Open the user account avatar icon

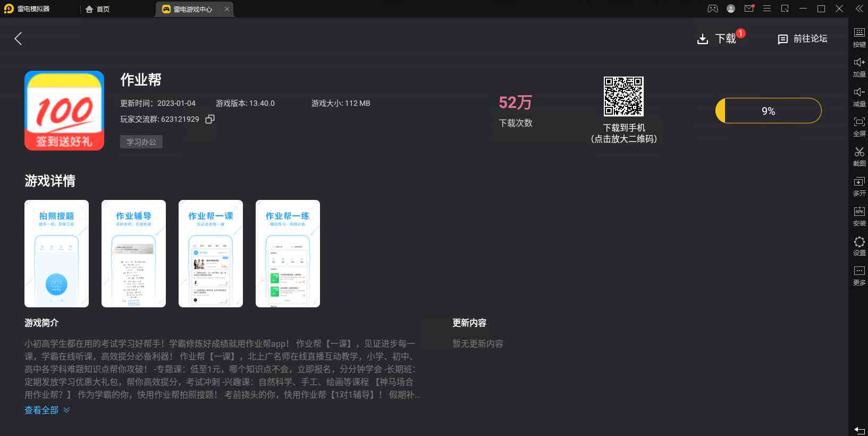click(x=731, y=9)
